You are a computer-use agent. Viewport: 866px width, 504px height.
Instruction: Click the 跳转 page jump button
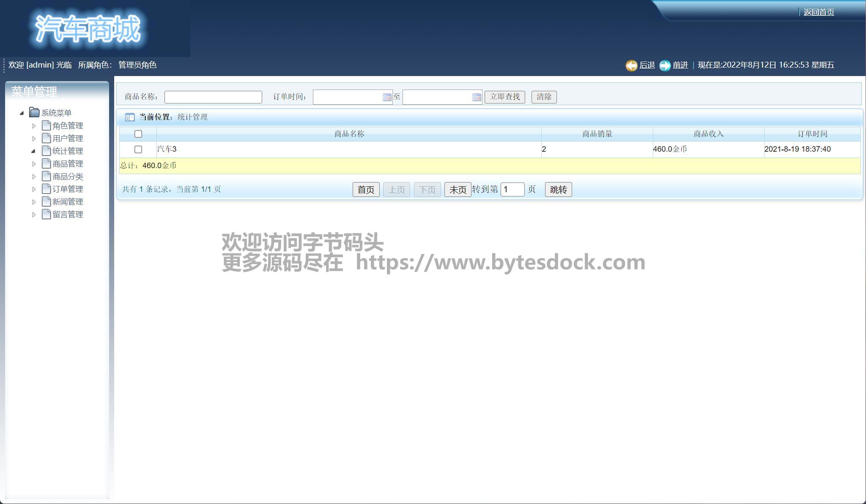tap(558, 190)
